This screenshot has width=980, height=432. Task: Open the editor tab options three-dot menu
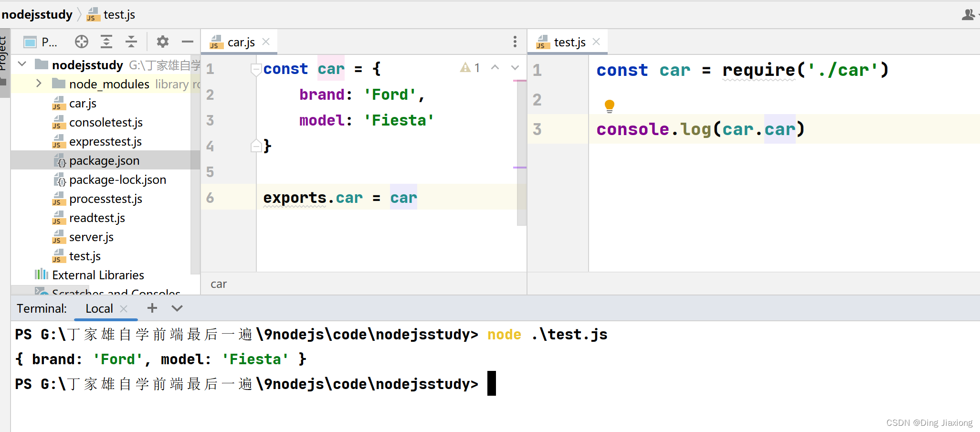[515, 42]
